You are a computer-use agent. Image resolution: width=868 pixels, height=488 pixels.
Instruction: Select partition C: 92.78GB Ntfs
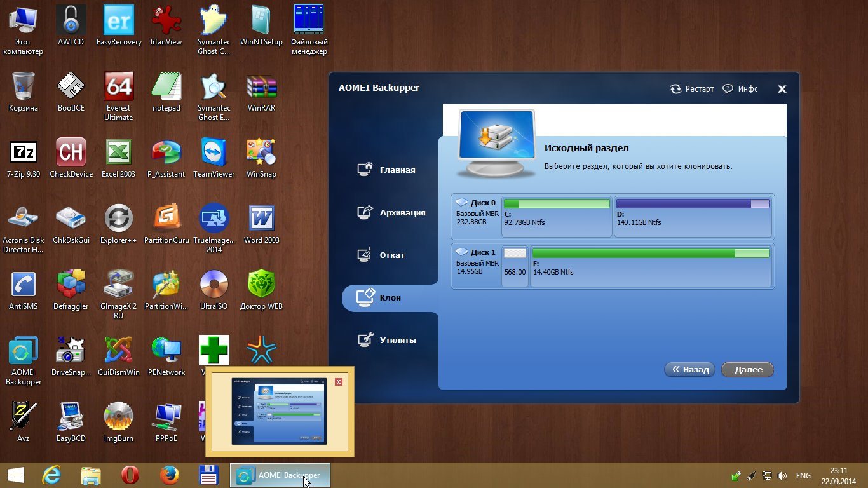tap(557, 217)
